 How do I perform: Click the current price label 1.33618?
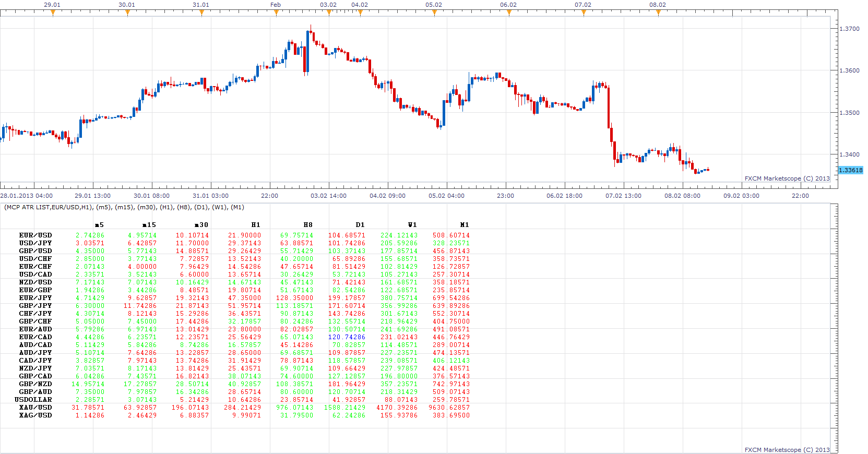click(850, 170)
